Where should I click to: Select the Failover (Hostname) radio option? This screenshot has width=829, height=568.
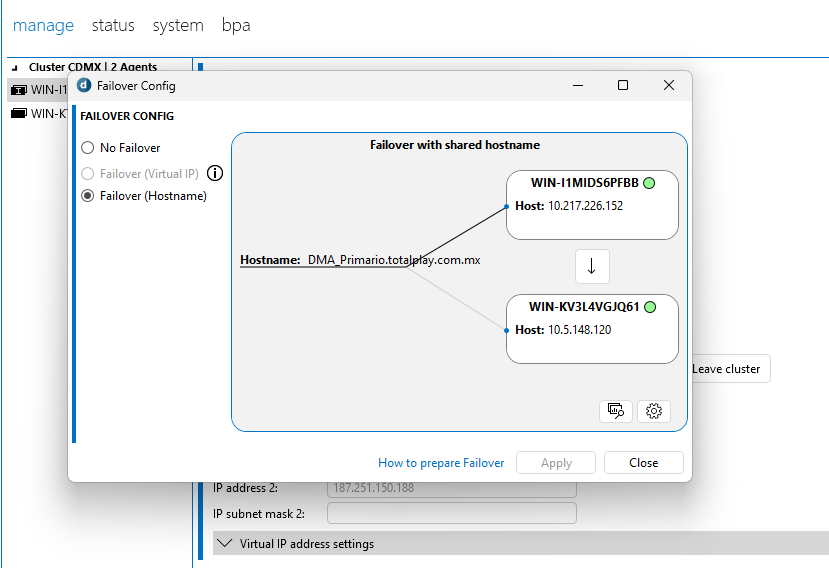click(88, 196)
